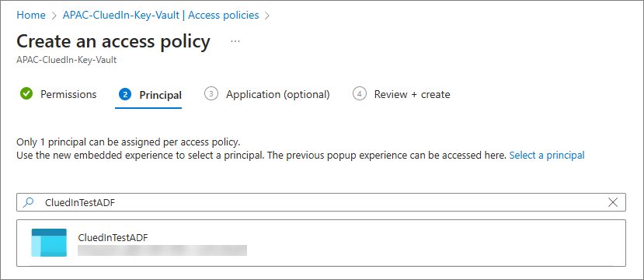The image size is (644, 280).
Task: Open the APAC-CluedIn-Key-Vault Access policies breadcrumb
Action: 161,16
